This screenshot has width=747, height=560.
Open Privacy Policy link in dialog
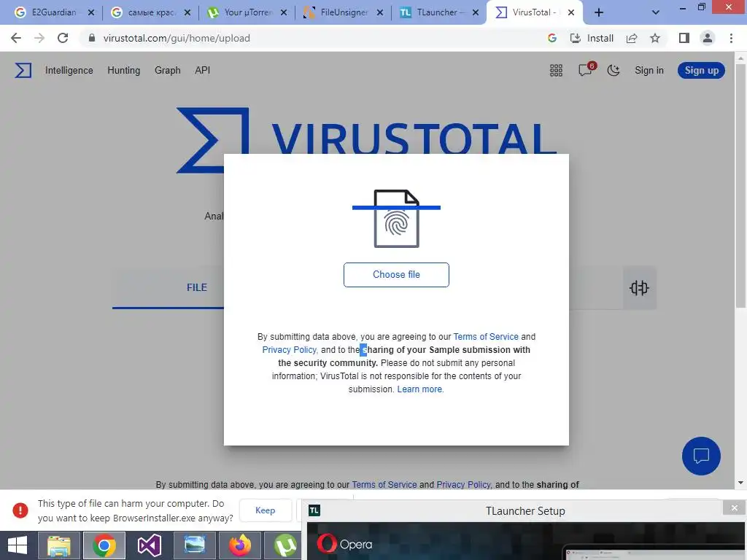pos(289,350)
